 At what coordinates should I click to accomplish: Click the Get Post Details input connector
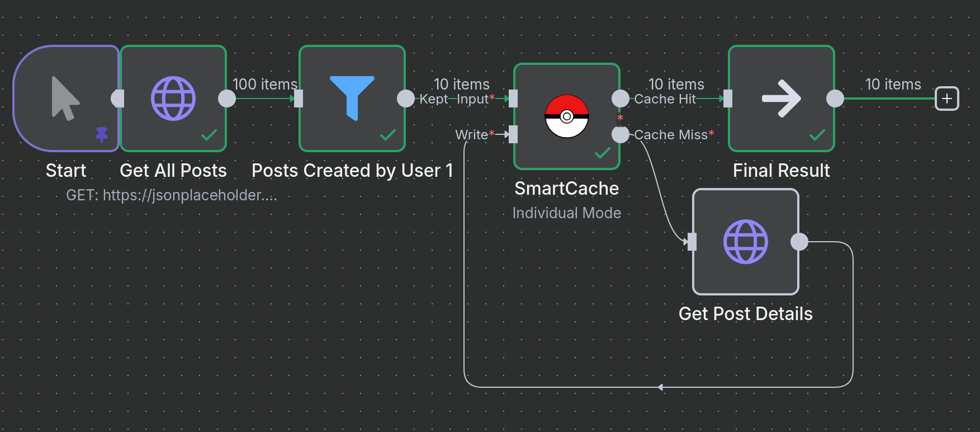(x=692, y=242)
